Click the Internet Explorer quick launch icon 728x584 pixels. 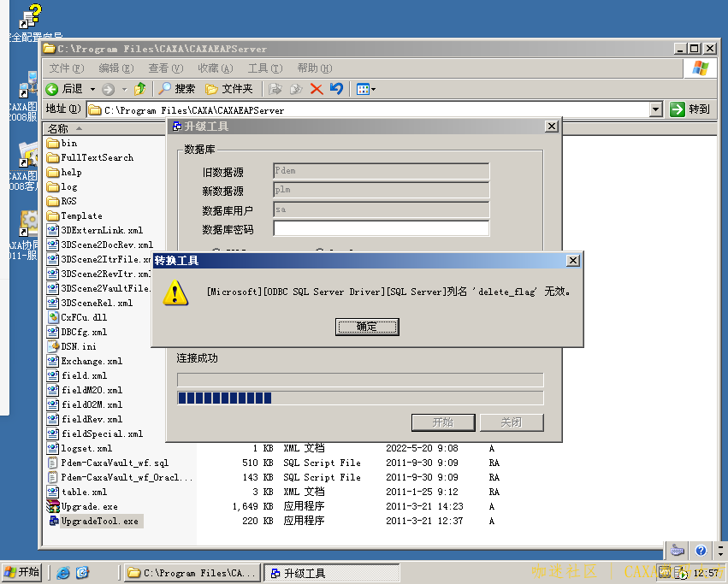[x=62, y=573]
